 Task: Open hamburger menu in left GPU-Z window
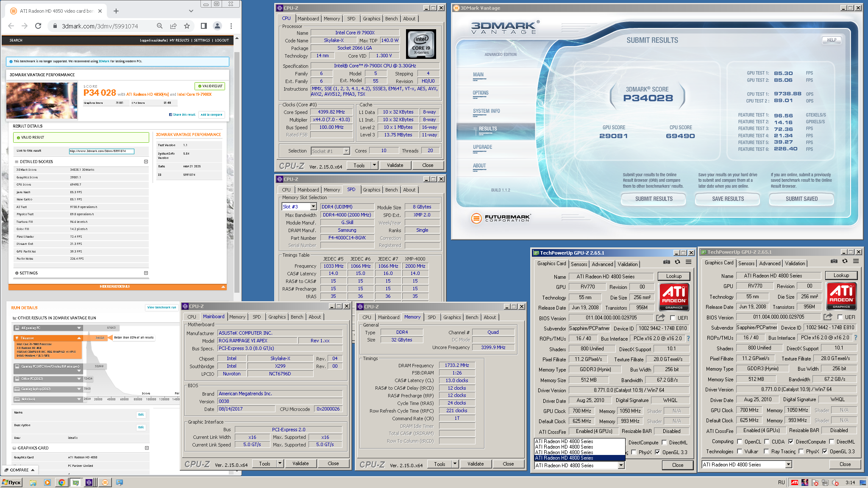689,262
